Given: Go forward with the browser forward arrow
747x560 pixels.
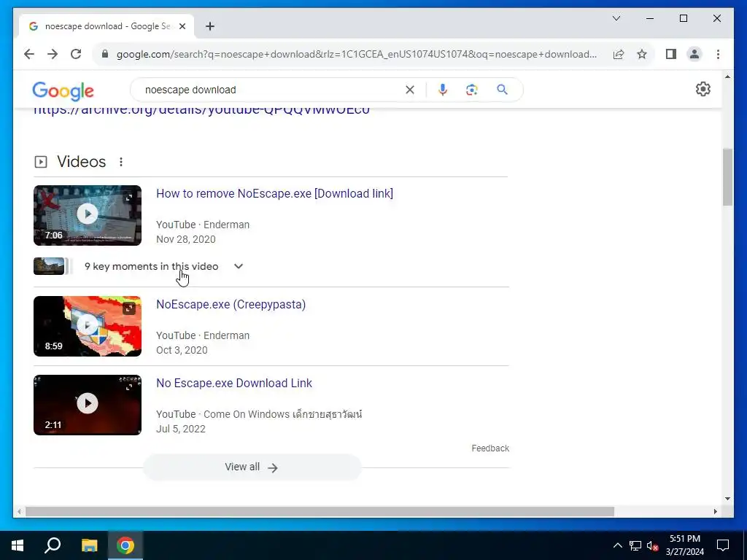Looking at the screenshot, I should (53, 54).
